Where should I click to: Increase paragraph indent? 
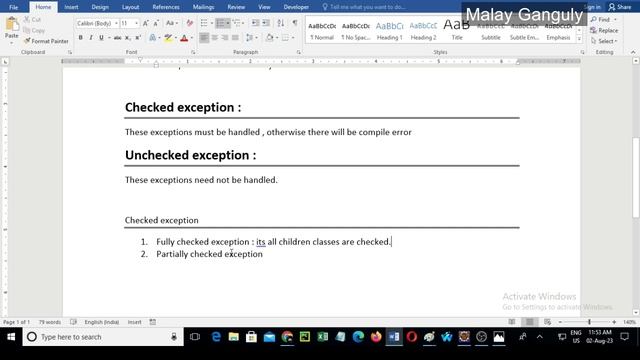(x=266, y=23)
